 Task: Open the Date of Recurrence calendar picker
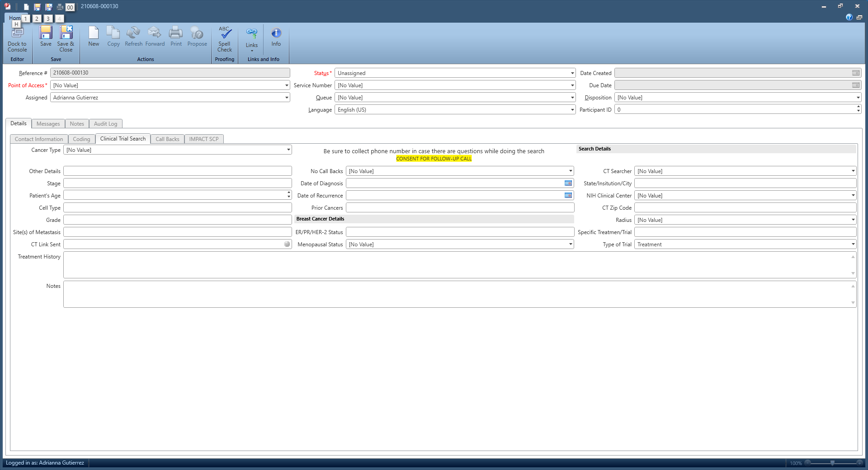(x=568, y=196)
